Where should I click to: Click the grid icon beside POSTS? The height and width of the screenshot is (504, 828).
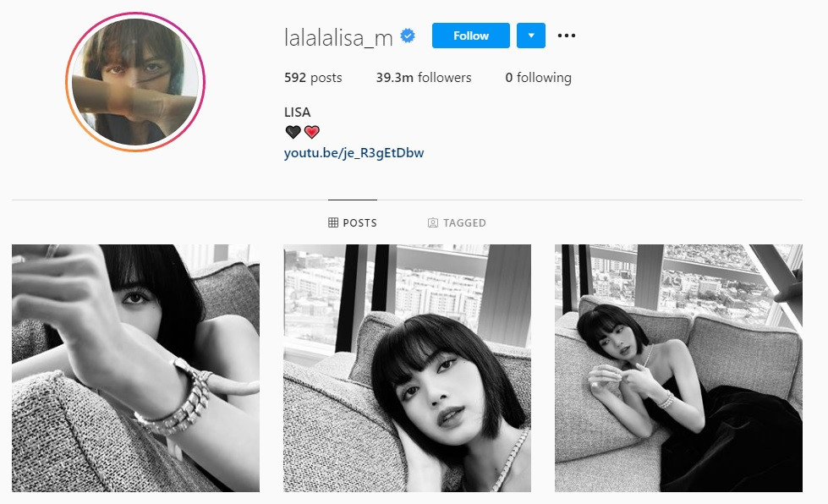[x=333, y=222]
